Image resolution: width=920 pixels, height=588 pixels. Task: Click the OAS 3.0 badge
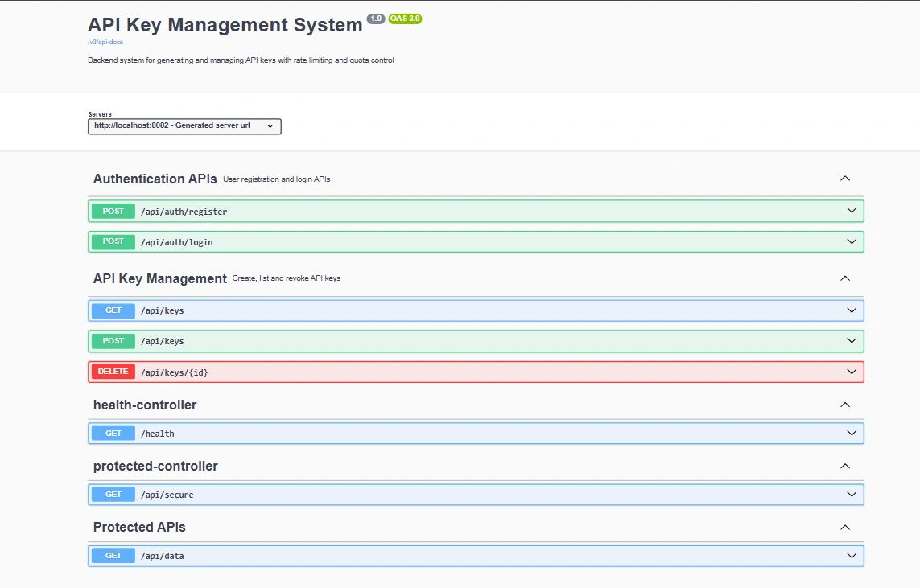pos(406,19)
